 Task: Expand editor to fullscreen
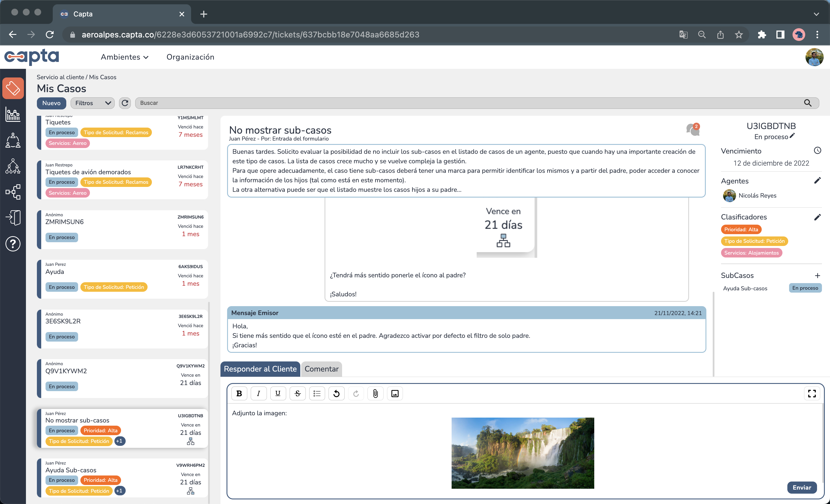tap(812, 393)
